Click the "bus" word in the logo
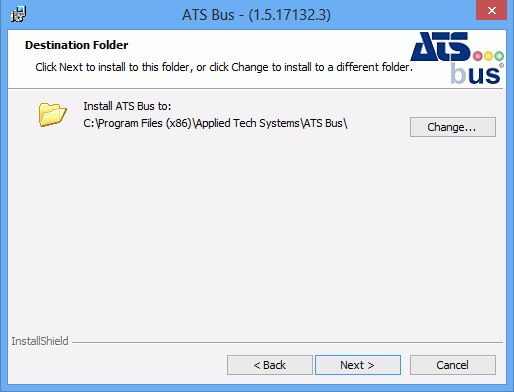Viewport: 514px width, 392px height. [x=475, y=73]
